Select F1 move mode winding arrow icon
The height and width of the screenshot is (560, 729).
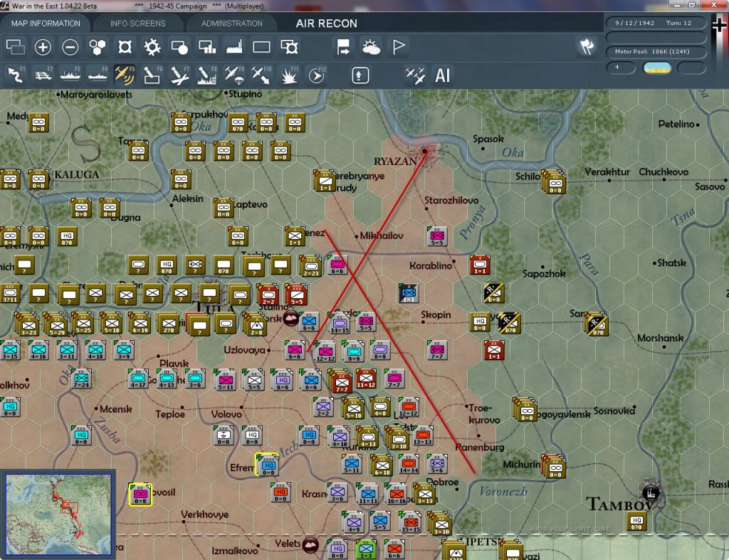click(x=16, y=75)
